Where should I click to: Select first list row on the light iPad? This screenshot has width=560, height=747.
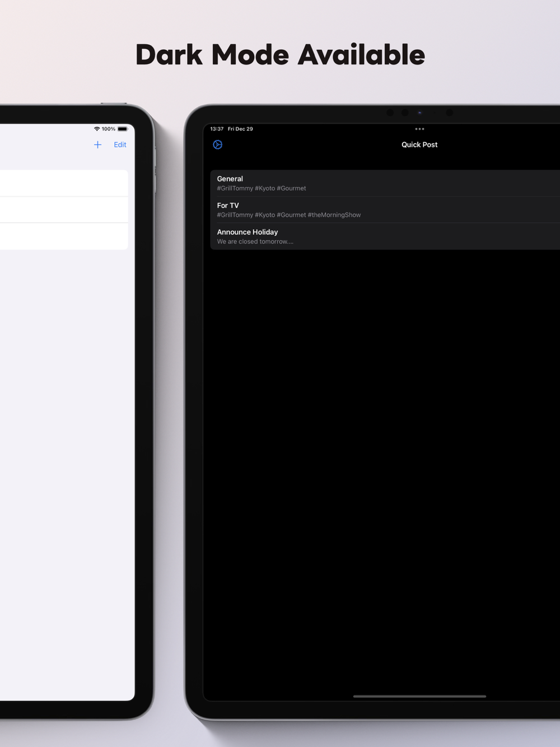64,183
